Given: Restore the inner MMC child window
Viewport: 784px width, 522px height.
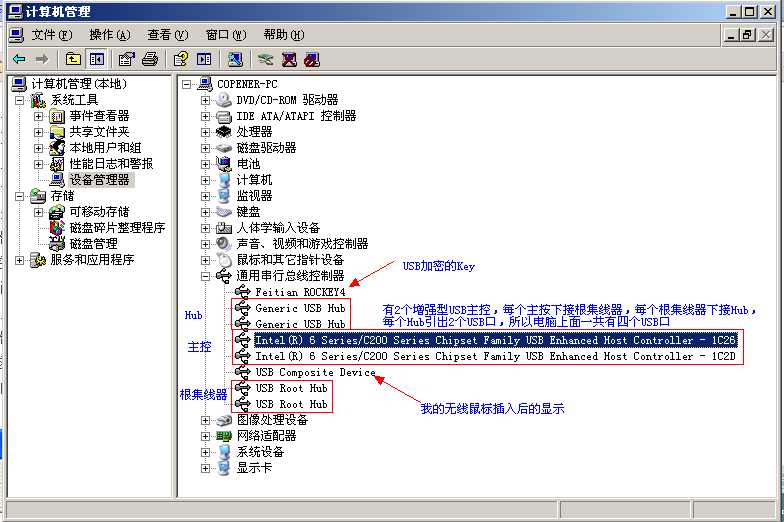Looking at the screenshot, I should tap(748, 35).
